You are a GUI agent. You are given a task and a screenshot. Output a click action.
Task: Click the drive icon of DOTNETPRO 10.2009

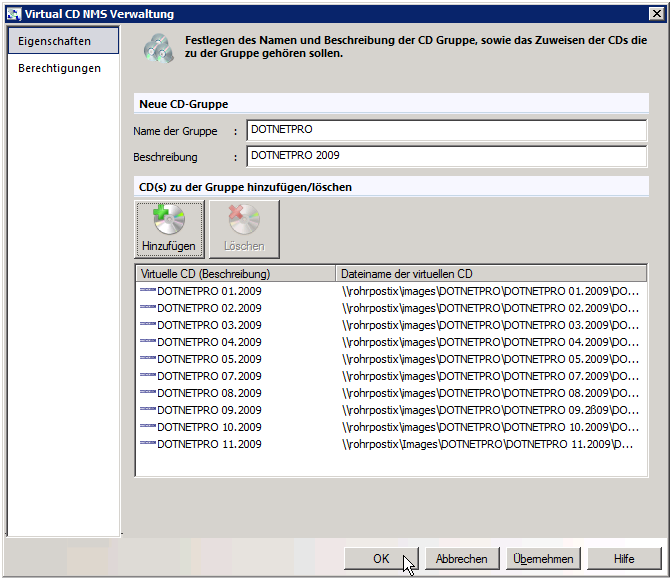(x=148, y=426)
